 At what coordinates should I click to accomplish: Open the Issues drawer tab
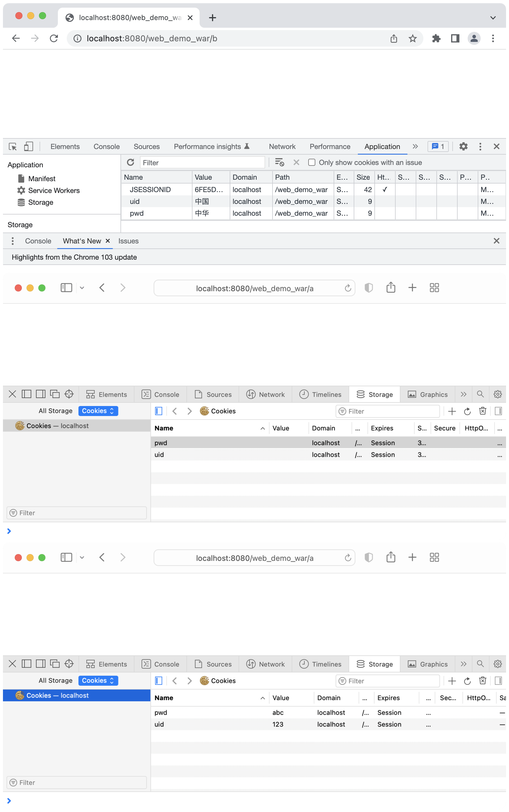pos(128,241)
